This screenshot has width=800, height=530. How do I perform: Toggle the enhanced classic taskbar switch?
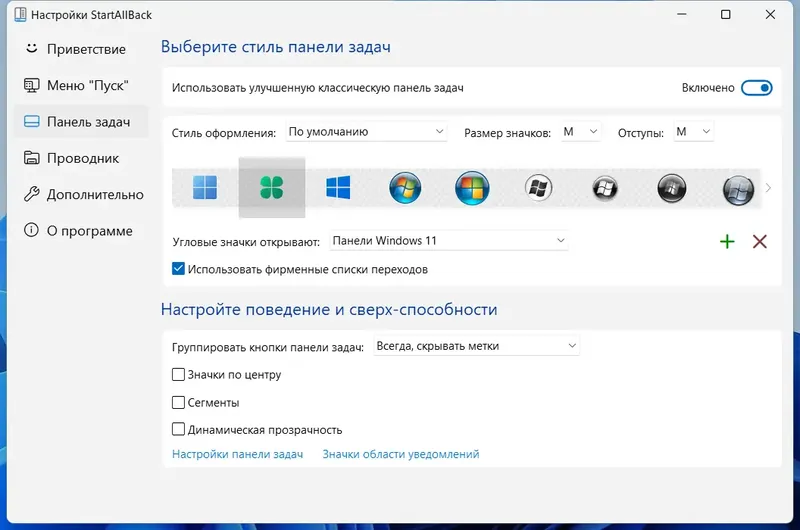click(x=757, y=88)
